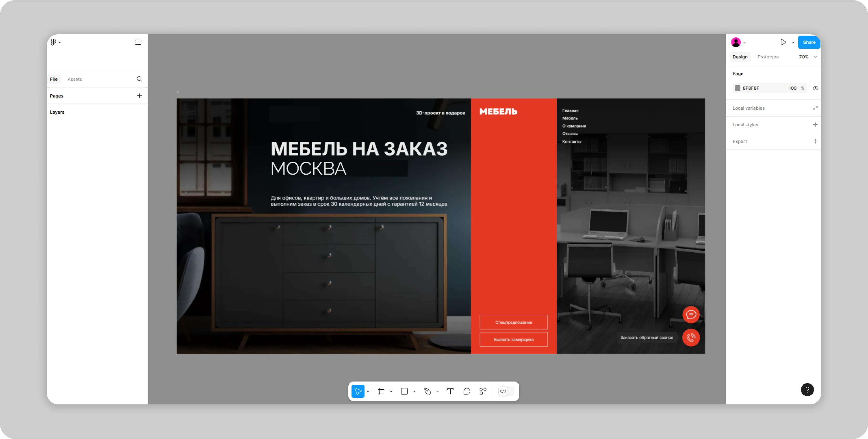Screen dimensions: 868x439
Task: Toggle Dev Mode switch in toolbar
Action: (506, 391)
